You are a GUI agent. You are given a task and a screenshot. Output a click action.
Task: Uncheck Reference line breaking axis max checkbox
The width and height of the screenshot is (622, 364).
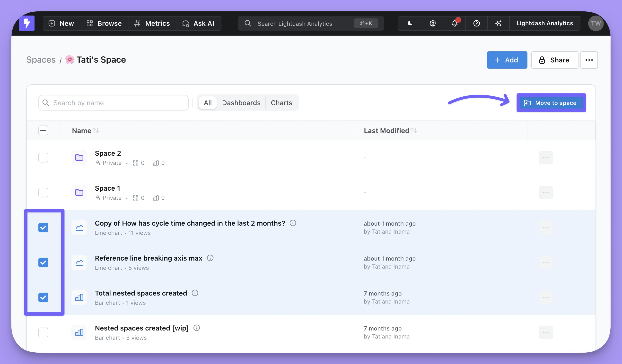[x=43, y=262]
